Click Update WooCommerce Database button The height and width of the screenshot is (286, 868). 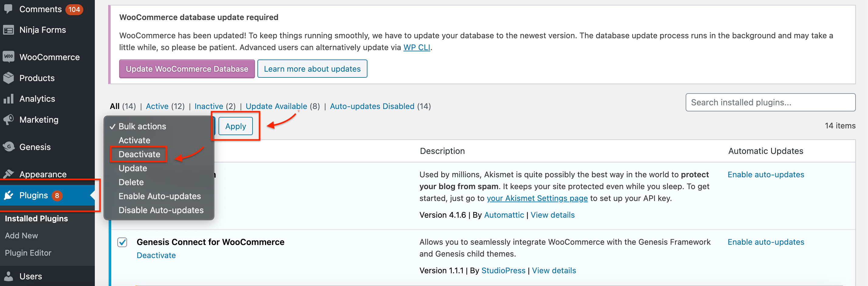pos(187,69)
